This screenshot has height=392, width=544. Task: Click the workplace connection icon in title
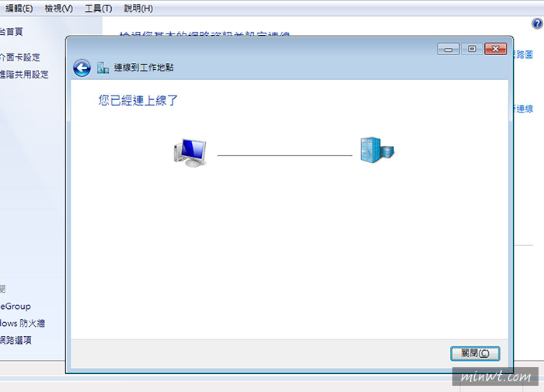click(103, 68)
